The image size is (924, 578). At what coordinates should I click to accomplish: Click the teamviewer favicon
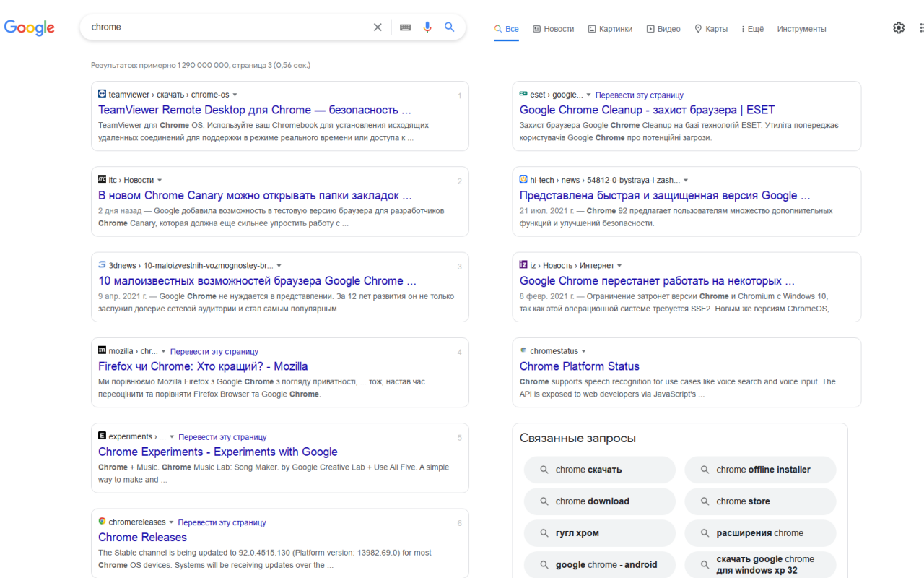(103, 94)
